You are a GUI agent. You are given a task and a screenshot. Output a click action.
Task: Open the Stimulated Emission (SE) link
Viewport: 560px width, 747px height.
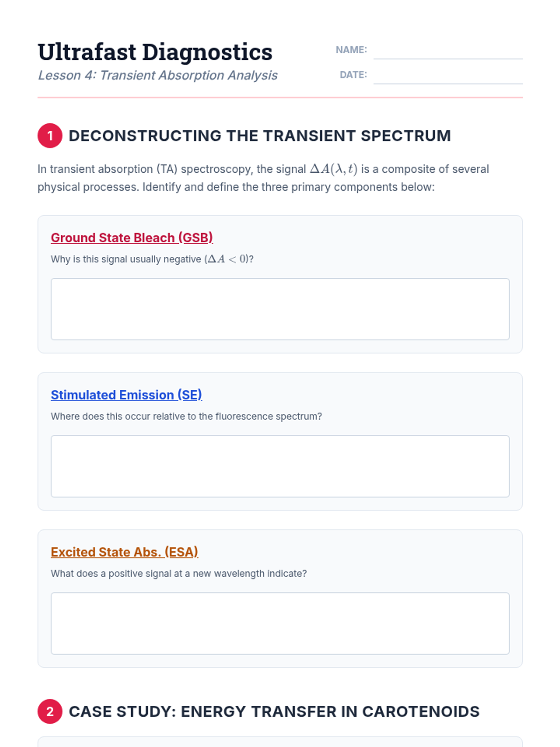[126, 395]
